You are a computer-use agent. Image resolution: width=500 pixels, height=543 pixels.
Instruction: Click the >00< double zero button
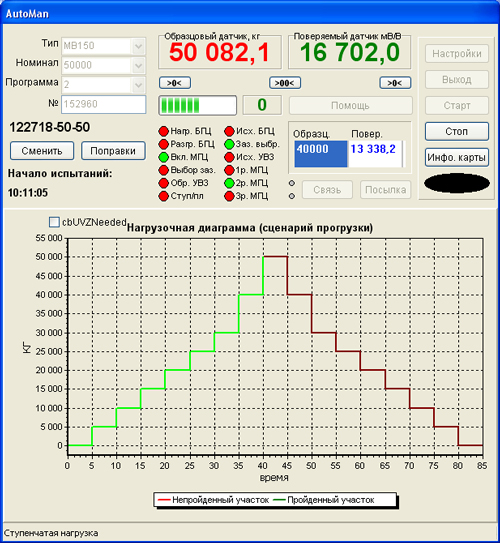pos(285,83)
